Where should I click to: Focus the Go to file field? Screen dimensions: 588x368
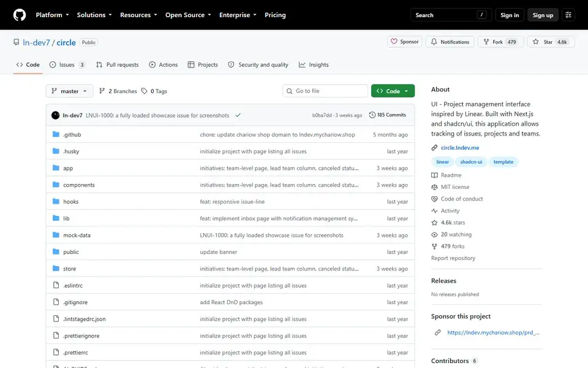(x=325, y=91)
